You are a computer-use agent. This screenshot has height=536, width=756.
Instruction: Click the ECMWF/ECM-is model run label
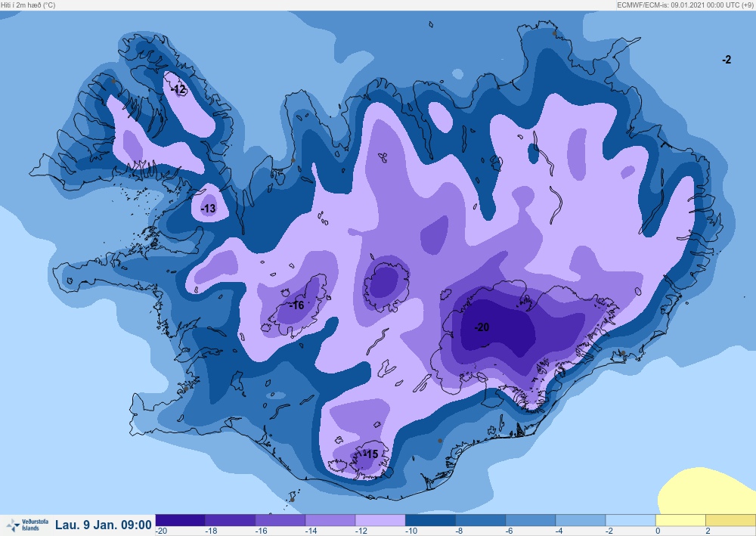pos(685,5)
